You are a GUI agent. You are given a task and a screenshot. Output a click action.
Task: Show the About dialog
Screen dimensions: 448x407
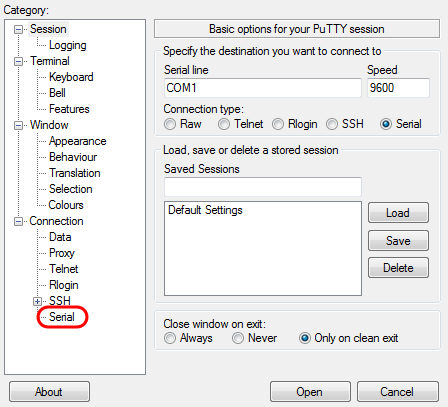49,392
